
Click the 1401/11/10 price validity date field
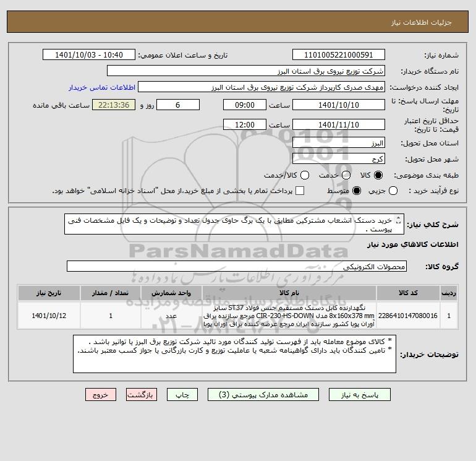pyautogui.click(x=339, y=124)
